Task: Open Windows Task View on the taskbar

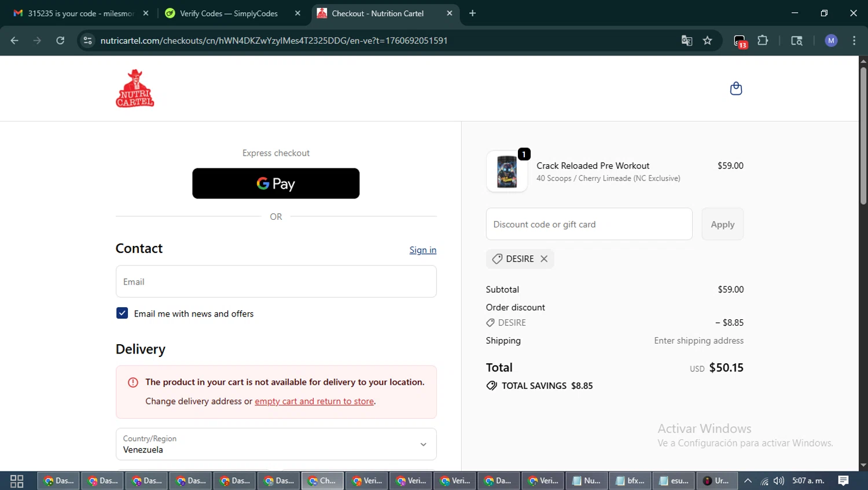Action: pyautogui.click(x=17, y=481)
